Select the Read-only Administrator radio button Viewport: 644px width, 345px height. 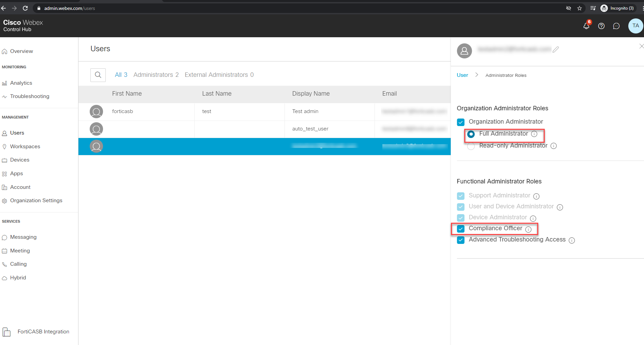pyautogui.click(x=471, y=146)
